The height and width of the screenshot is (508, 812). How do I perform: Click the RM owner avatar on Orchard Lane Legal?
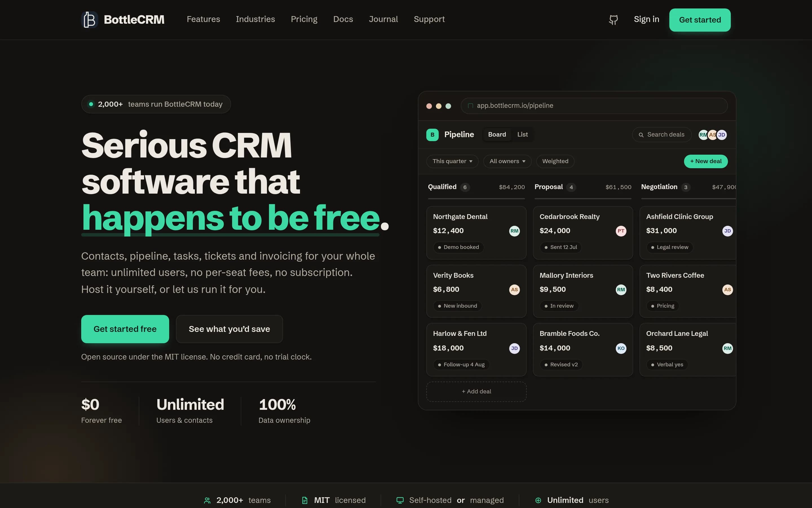pos(727,348)
